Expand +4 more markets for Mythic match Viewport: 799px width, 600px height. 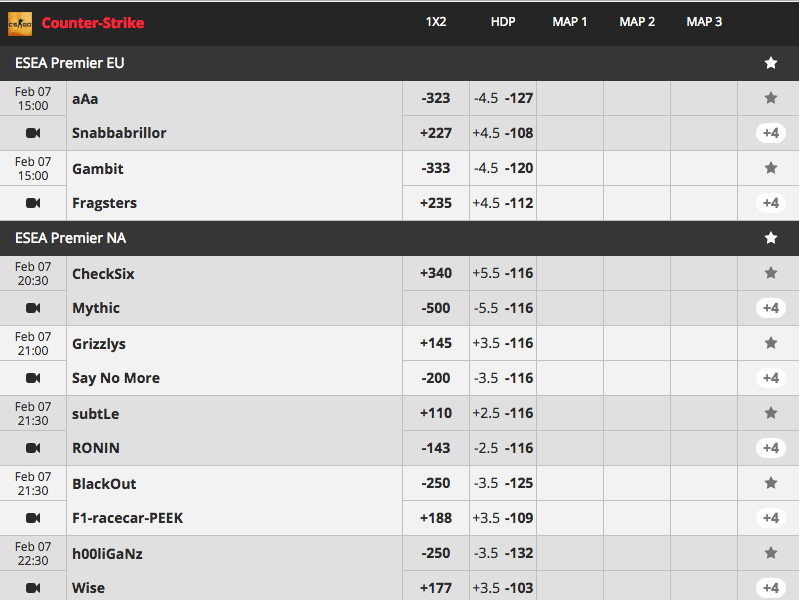point(770,308)
